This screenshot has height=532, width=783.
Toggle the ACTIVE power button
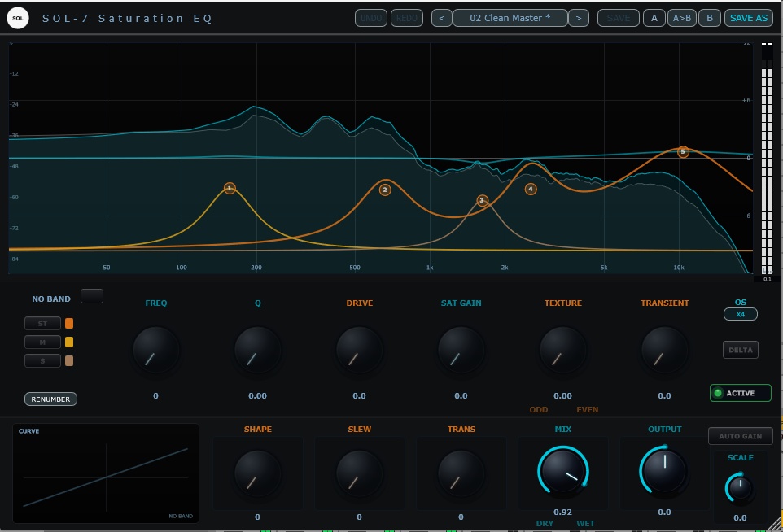tap(741, 393)
